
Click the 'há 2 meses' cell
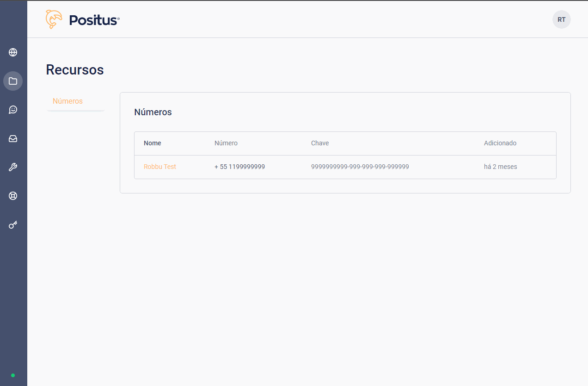(x=501, y=167)
